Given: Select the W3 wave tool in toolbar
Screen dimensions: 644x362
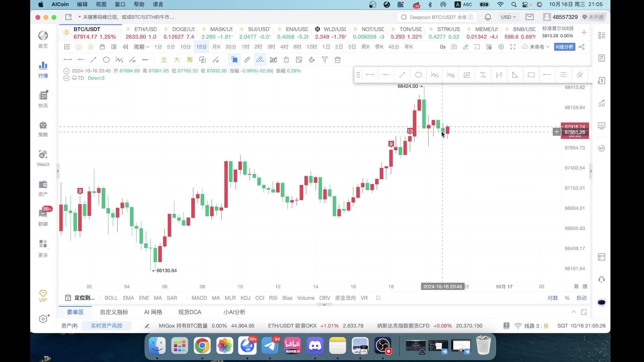Looking at the screenshot, I should pos(119,60).
